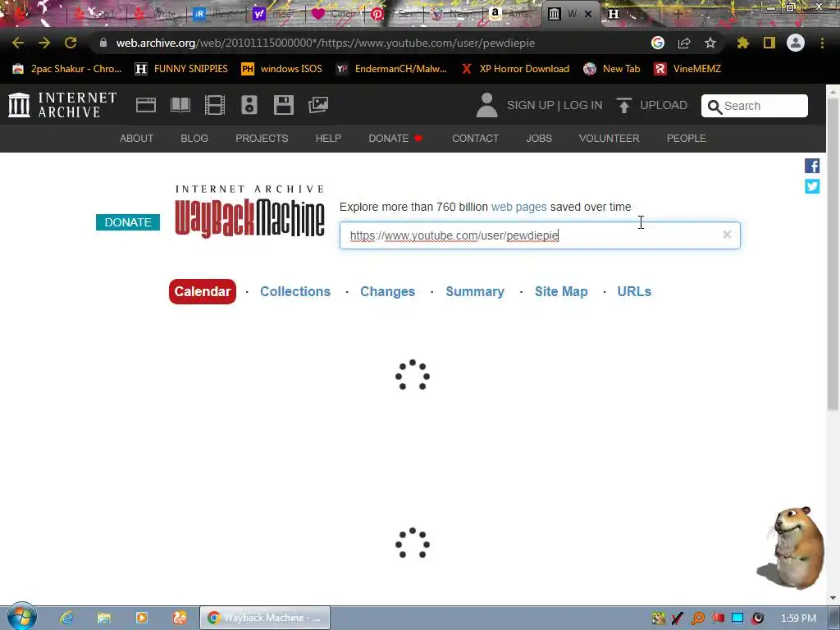Open Windows Explorer folder in taskbar
This screenshot has height=630, width=840.
pos(104,618)
